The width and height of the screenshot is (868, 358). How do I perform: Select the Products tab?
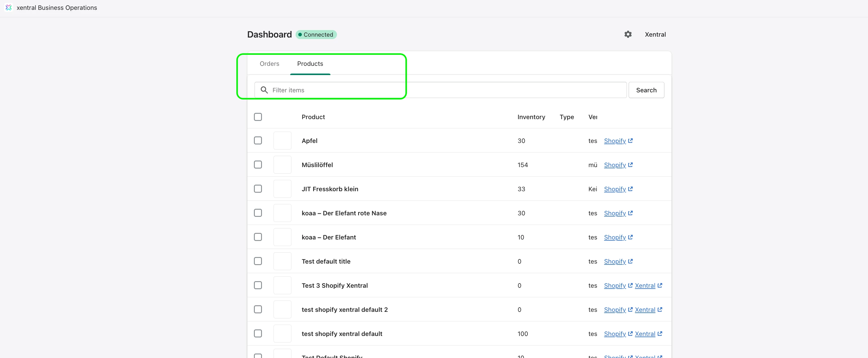310,64
